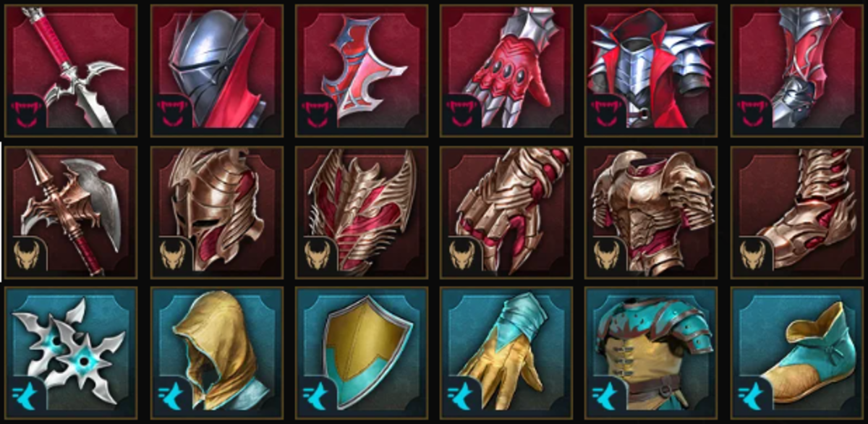Choose the bronze layered chest armor
This screenshot has height=424, width=868.
[651, 212]
